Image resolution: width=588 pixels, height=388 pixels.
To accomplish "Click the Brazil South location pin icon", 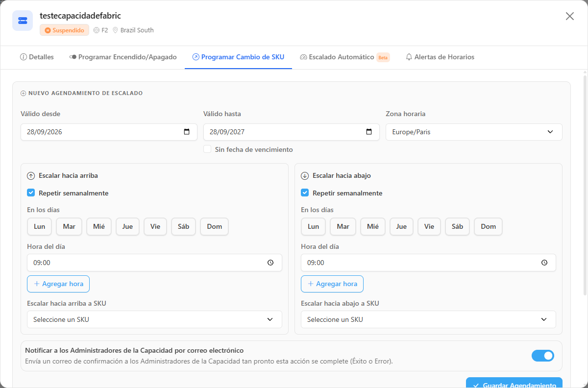I will (x=116, y=30).
